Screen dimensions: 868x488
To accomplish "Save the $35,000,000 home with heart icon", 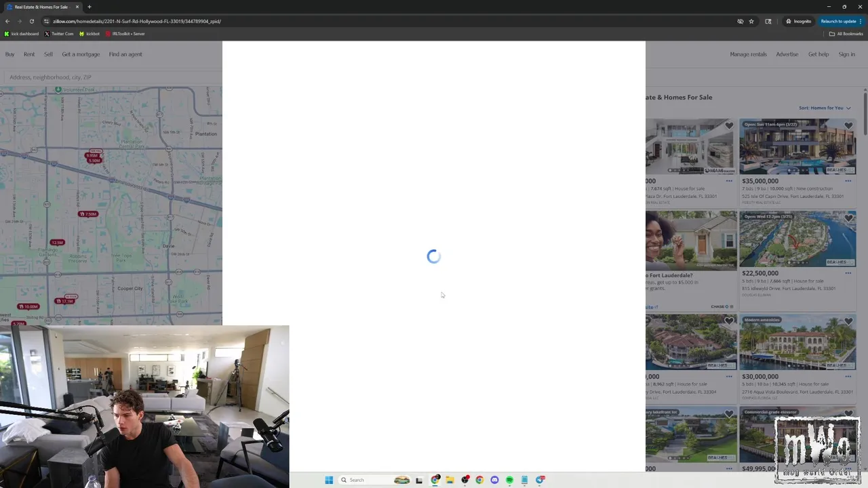I will tap(848, 126).
